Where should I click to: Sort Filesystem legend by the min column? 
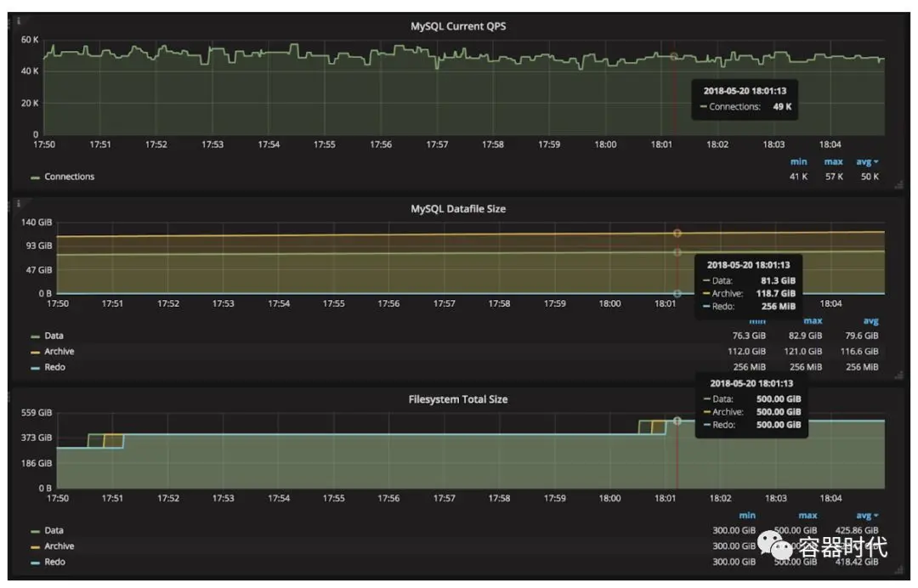747,516
